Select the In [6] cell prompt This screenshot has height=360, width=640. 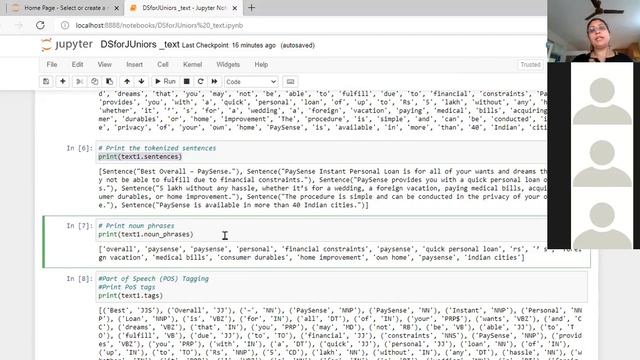coord(79,148)
